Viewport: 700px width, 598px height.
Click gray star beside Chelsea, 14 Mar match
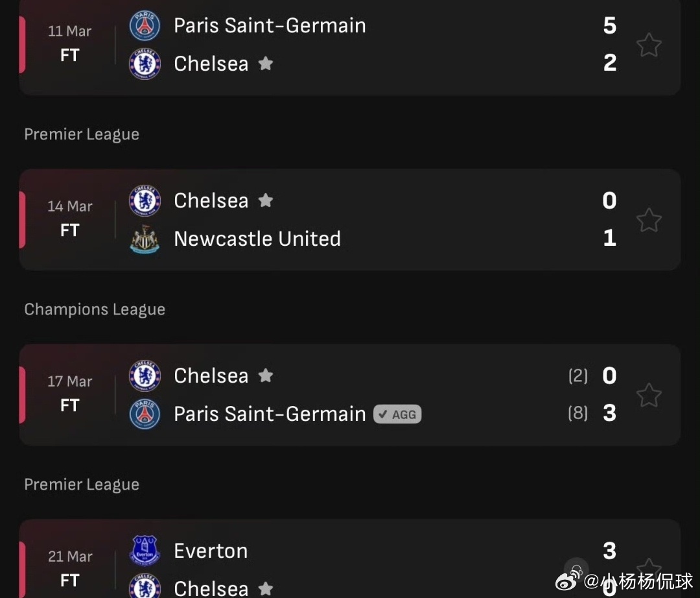pyautogui.click(x=266, y=200)
